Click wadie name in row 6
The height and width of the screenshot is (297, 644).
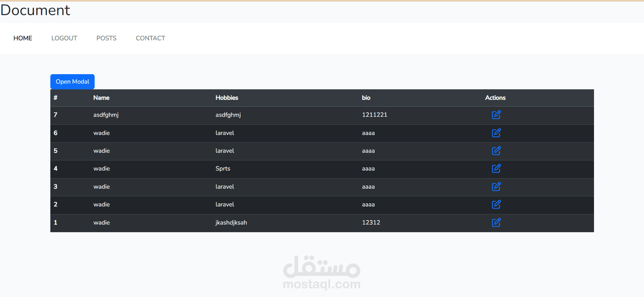tap(102, 133)
